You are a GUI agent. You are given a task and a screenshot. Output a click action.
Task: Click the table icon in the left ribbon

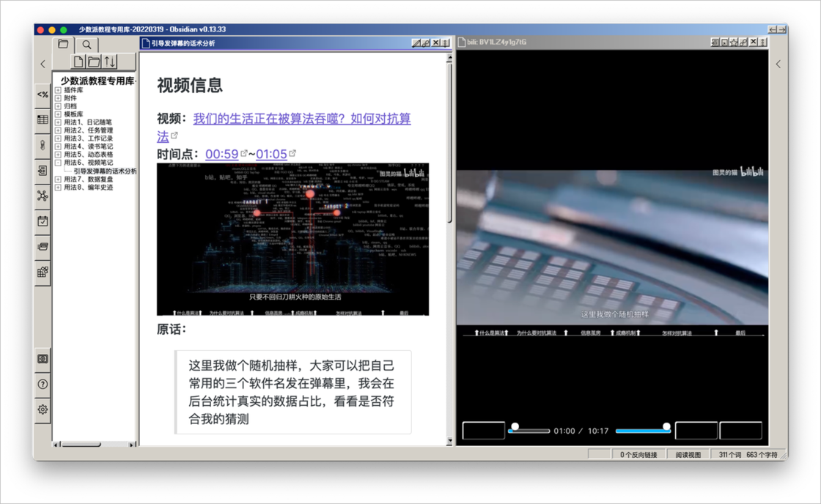point(43,119)
